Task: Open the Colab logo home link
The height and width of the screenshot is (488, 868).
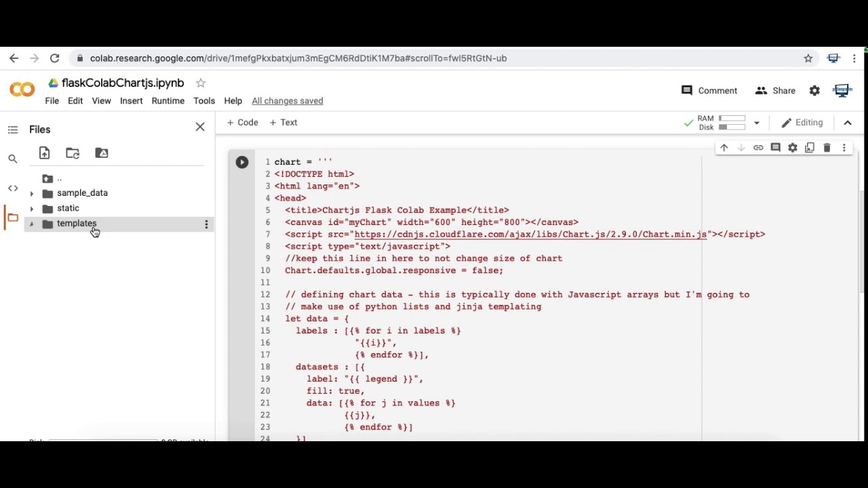Action: tap(22, 89)
